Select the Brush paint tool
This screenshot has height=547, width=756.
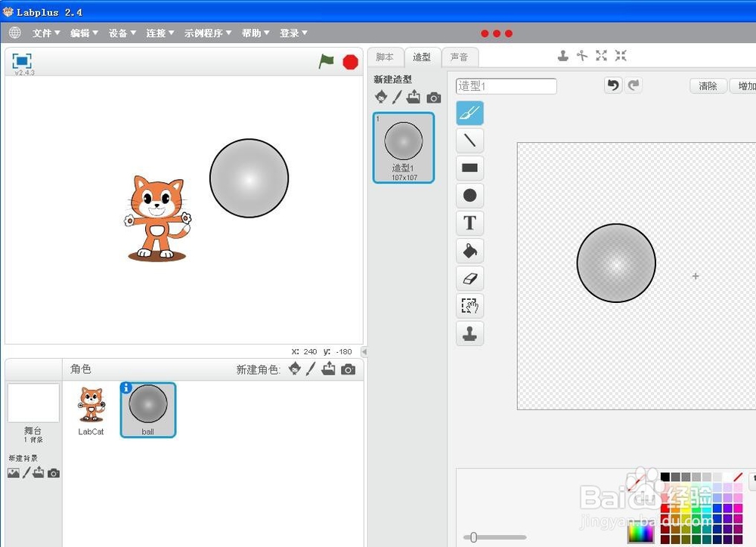[469, 113]
